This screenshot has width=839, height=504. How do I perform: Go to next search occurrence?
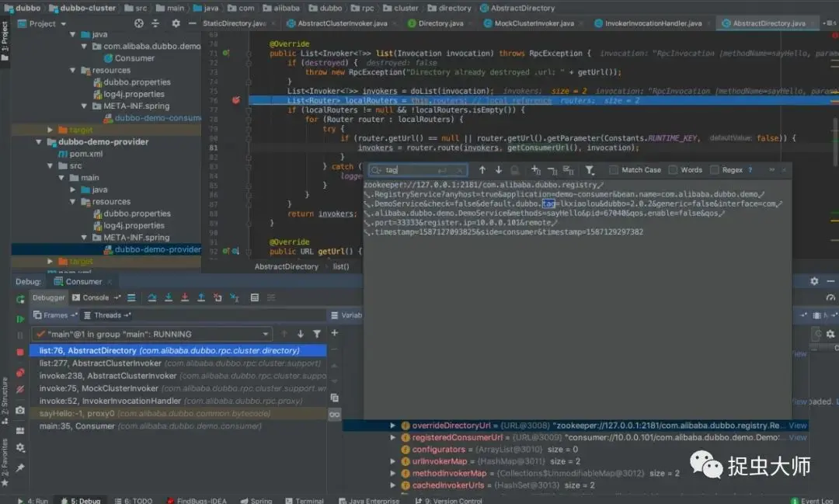pos(499,170)
